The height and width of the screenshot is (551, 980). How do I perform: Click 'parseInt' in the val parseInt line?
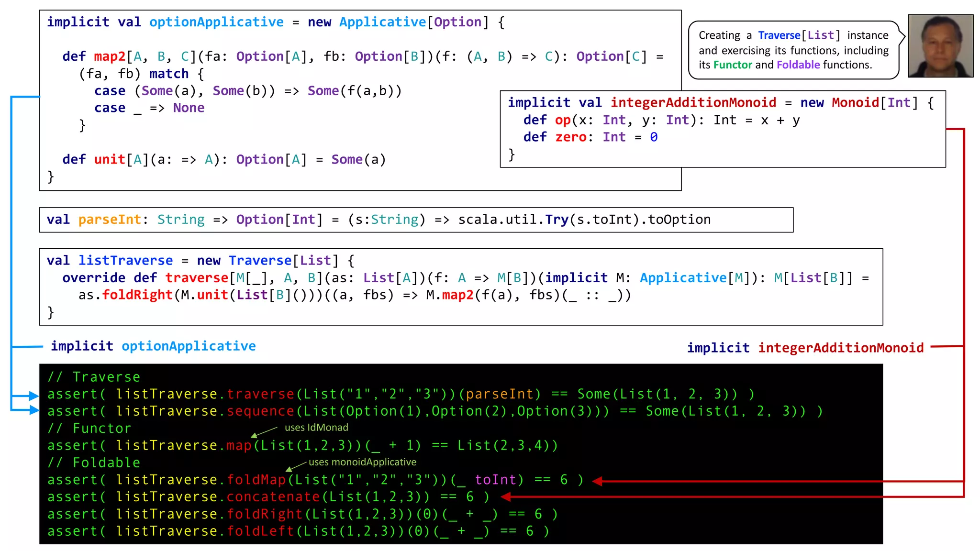tap(110, 220)
